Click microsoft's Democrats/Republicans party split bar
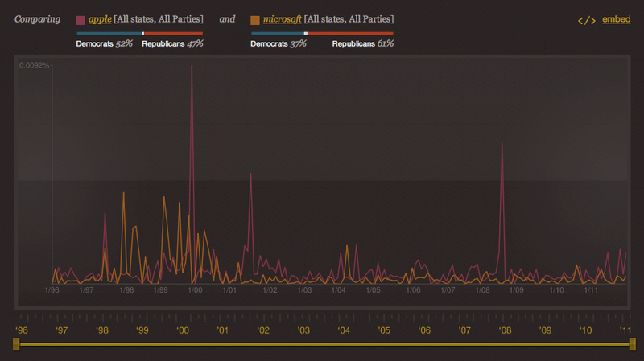This screenshot has height=361, width=644. pos(322,34)
